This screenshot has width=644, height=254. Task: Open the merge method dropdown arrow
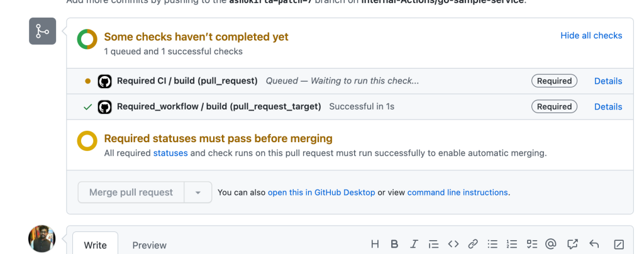(198, 192)
